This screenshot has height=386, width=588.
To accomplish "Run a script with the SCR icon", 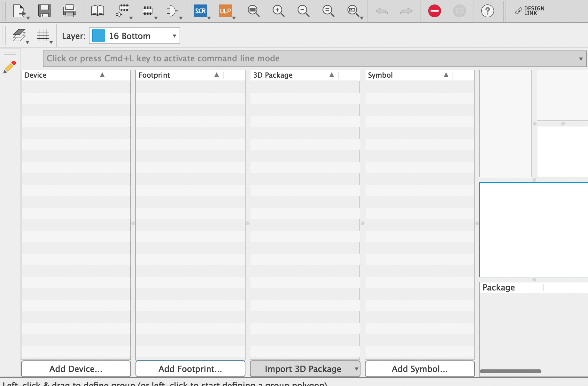I will (x=200, y=11).
